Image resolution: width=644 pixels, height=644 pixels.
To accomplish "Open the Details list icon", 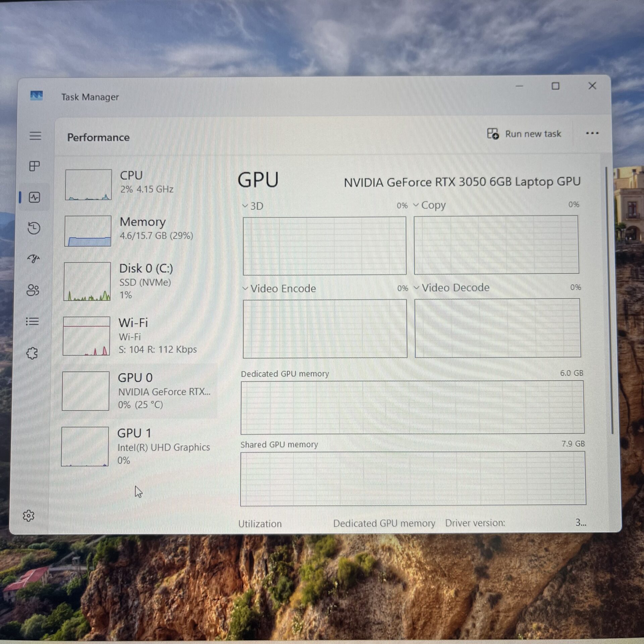I will click(x=33, y=321).
